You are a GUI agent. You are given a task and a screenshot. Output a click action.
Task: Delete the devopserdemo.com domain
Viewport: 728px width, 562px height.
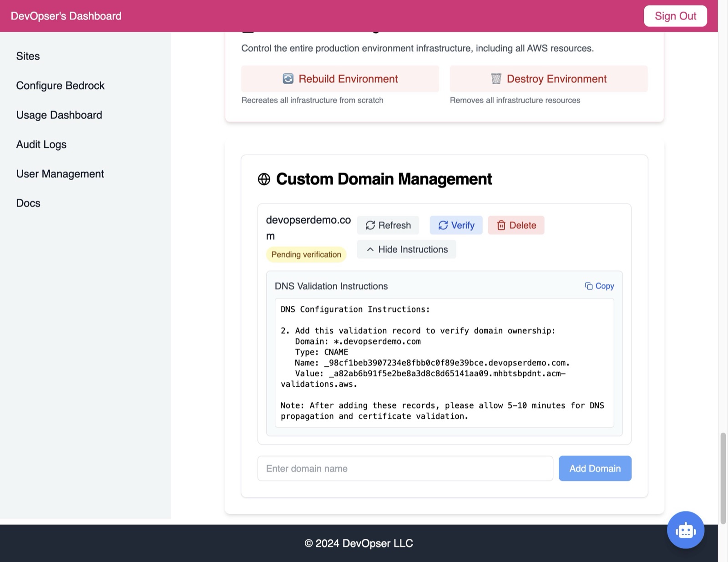(516, 225)
